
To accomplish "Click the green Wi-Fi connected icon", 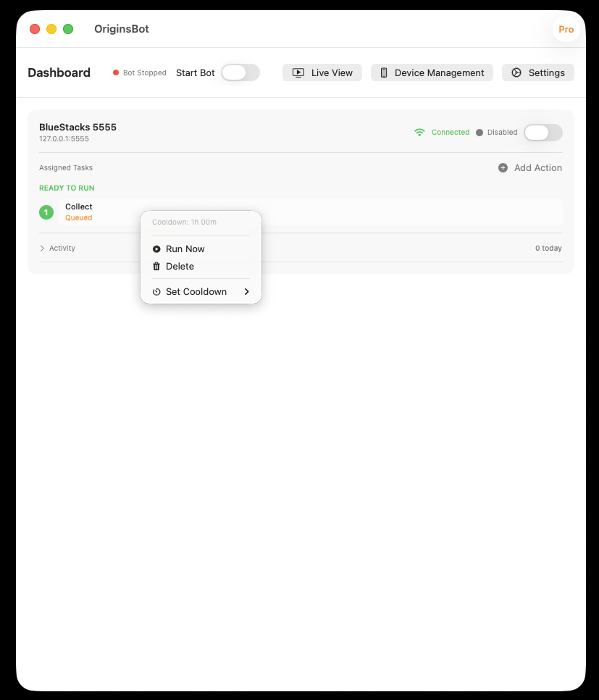I will 419,132.
